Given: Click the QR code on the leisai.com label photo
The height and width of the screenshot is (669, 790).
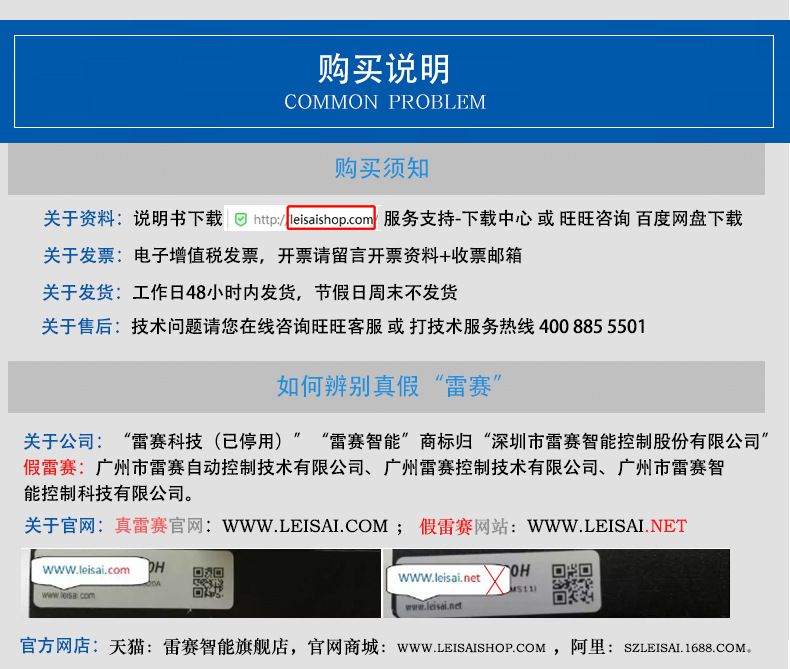Looking at the screenshot, I should (208, 582).
